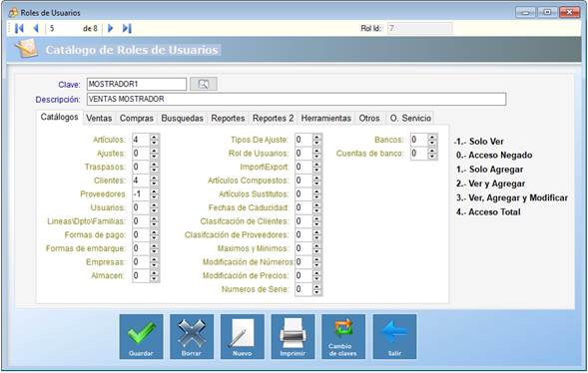This screenshot has height=373, width=588.
Task: Click the Clave input field
Action: pos(137,84)
